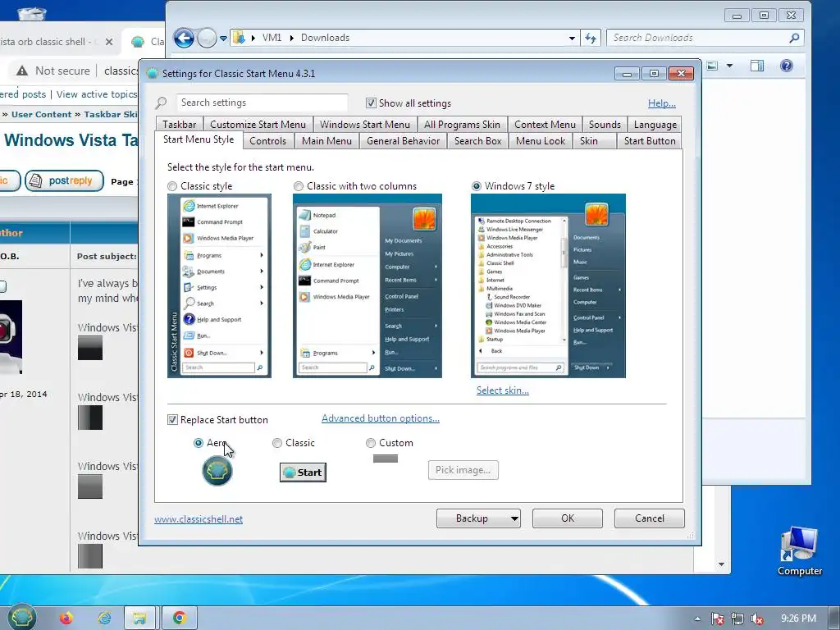840x630 pixels.
Task: Switch to the Controls tab
Action: [x=267, y=141]
